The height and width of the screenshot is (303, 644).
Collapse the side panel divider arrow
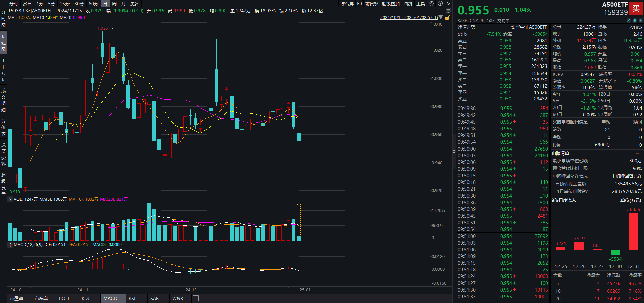454,151
